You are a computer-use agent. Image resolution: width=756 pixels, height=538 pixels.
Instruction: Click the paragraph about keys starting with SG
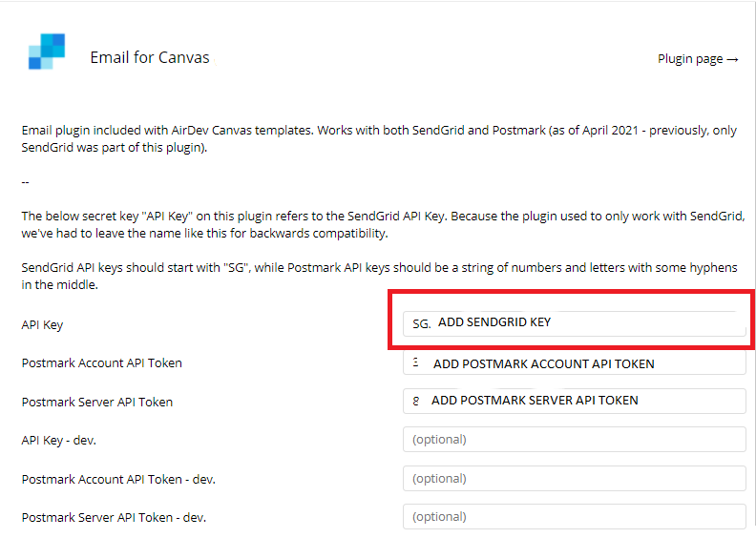378,276
